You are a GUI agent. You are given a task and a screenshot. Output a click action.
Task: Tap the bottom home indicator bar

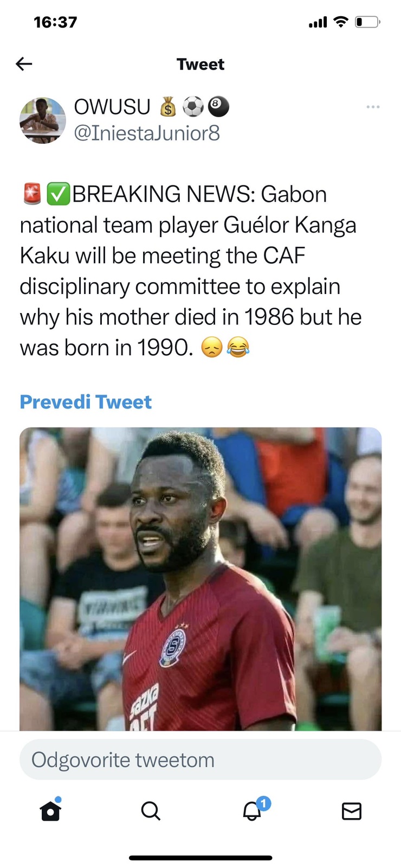click(200, 858)
